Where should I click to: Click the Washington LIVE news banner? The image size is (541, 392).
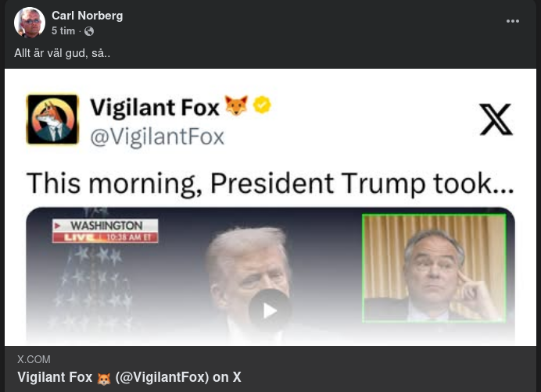(106, 230)
